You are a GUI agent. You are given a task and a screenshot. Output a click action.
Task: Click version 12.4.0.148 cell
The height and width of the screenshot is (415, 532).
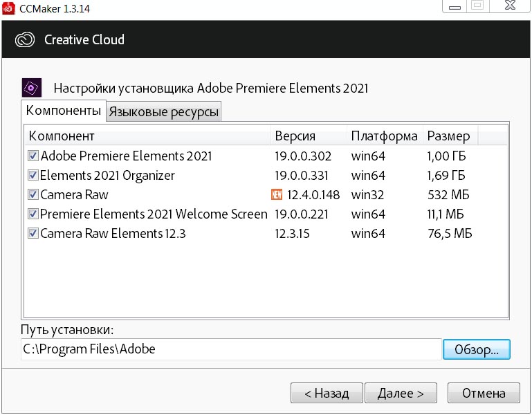[313, 195]
